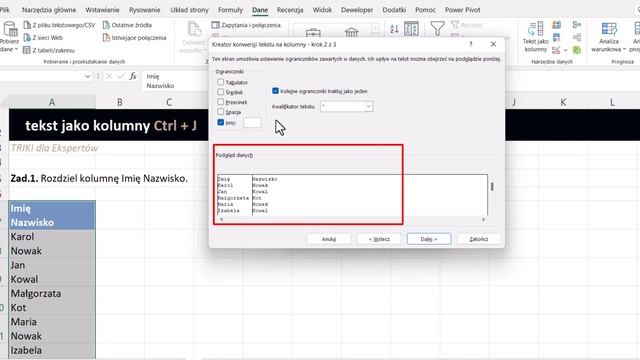Click the Currencies bank data type icon

[x=351, y=33]
